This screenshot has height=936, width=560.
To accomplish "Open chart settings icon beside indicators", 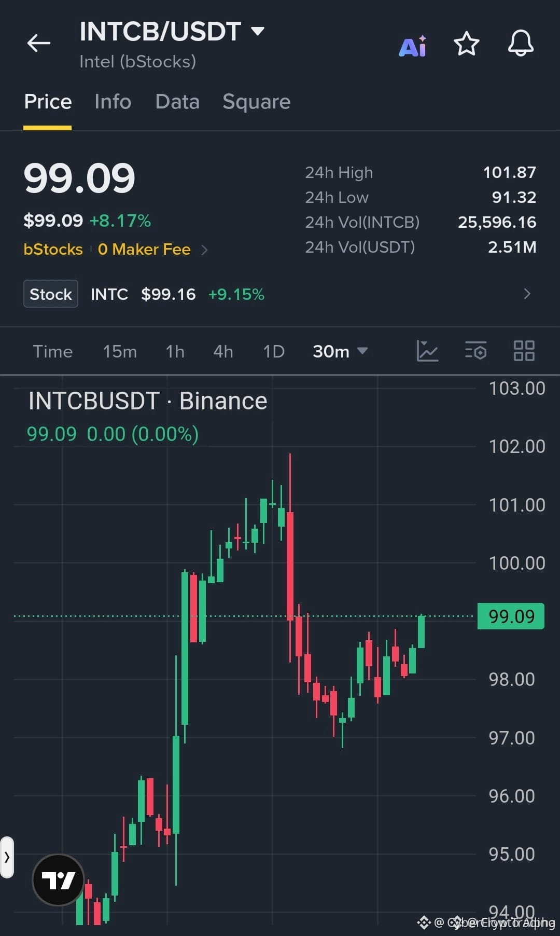I will (475, 351).
